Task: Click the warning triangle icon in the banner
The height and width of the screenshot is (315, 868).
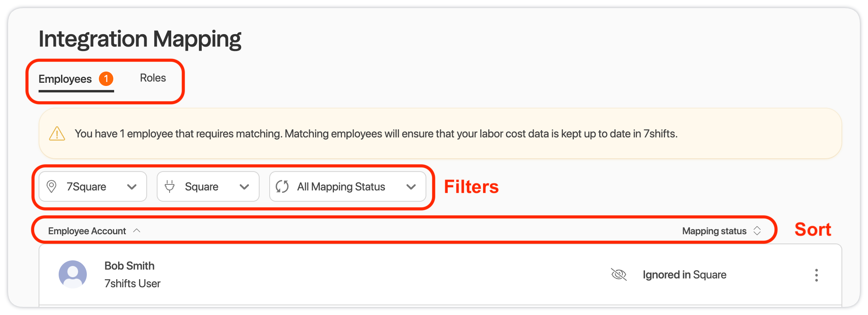Action: [57, 134]
